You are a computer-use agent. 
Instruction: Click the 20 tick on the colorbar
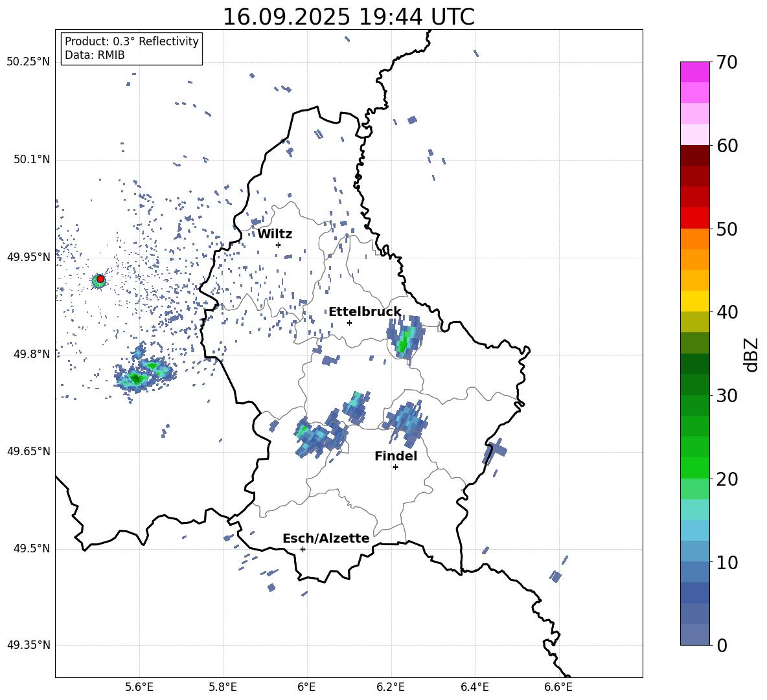pyautogui.click(x=727, y=479)
